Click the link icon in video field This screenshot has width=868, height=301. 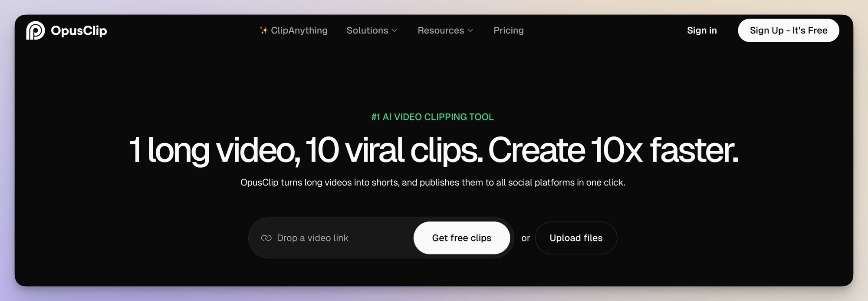[x=266, y=238]
